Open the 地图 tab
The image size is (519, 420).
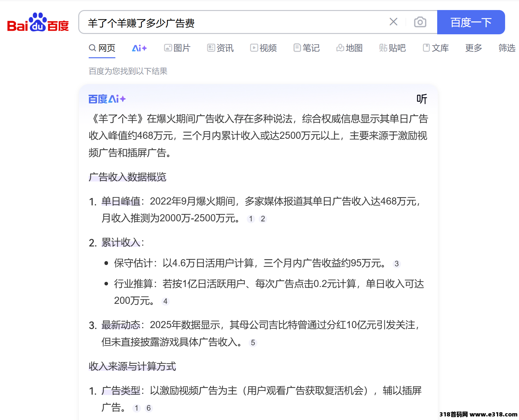click(x=349, y=48)
